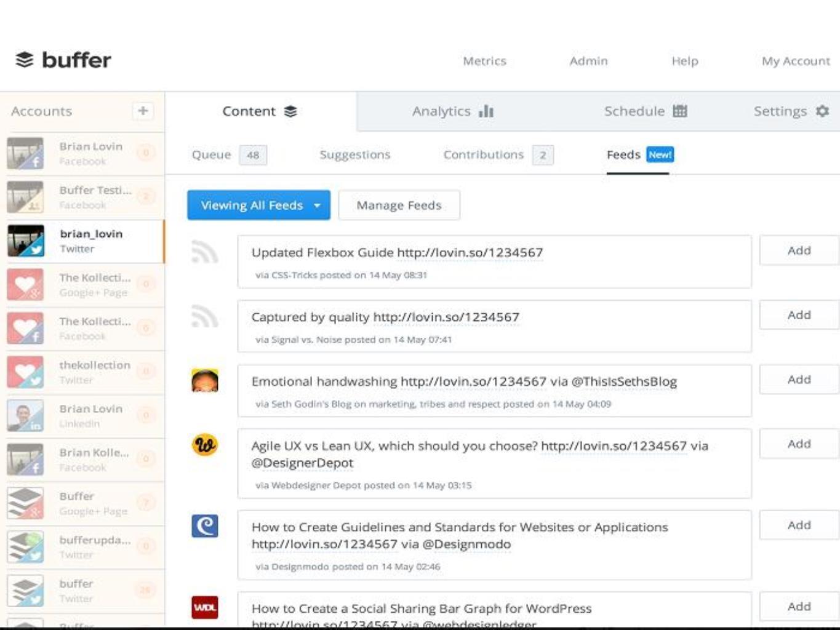Image resolution: width=840 pixels, height=630 pixels.
Task: Select thekollection Twitter account avatar
Action: [25, 372]
